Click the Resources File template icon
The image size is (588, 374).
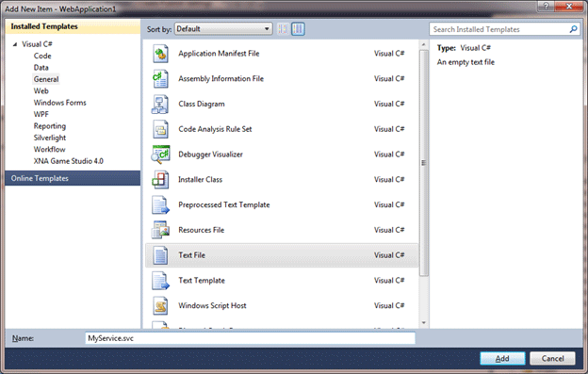160,230
